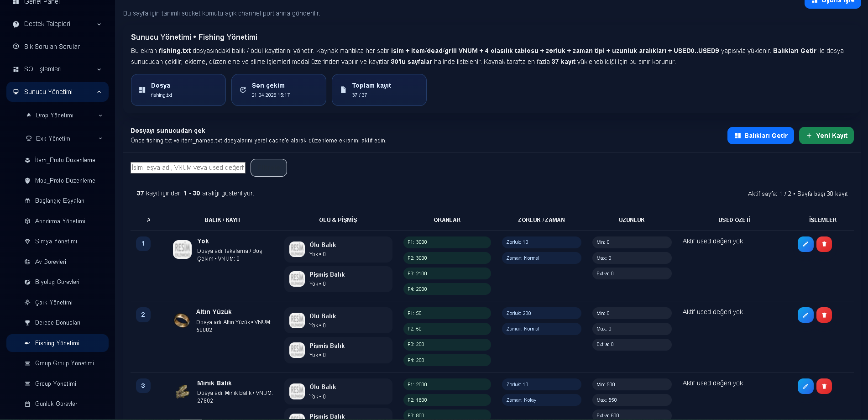
Task: Expand Drop Yönetimi chevron
Action: point(100,115)
